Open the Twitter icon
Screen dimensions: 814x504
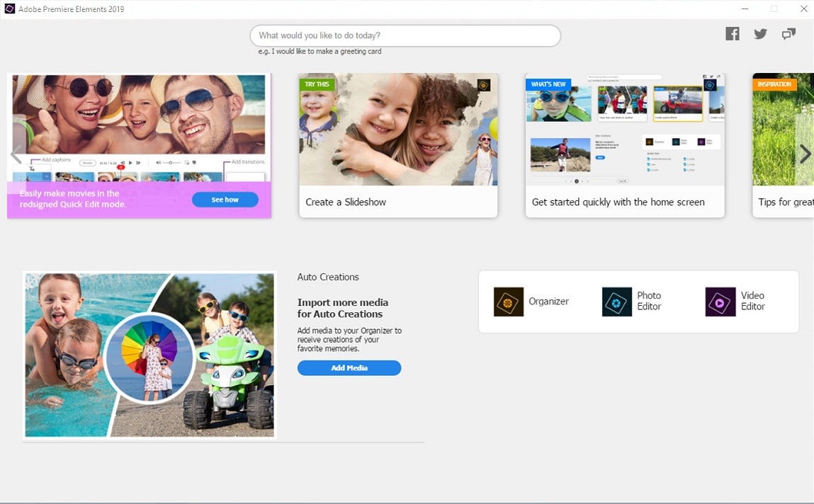click(759, 33)
